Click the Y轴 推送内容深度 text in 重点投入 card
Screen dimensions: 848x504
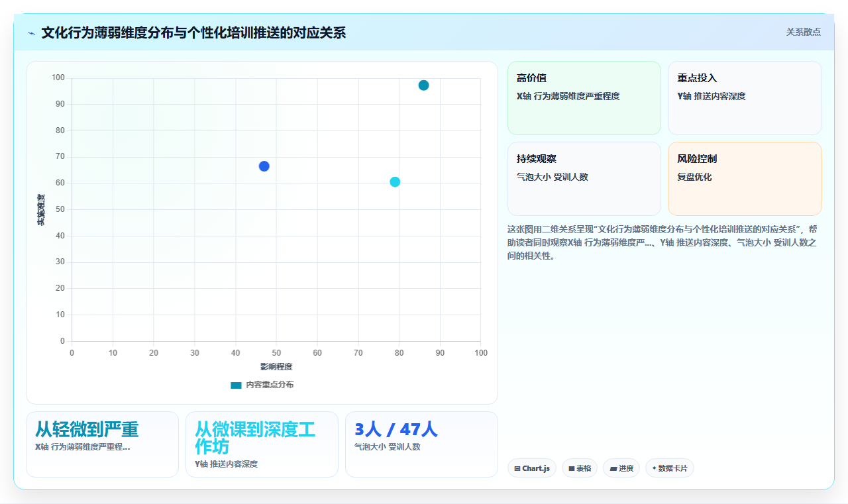(711, 96)
